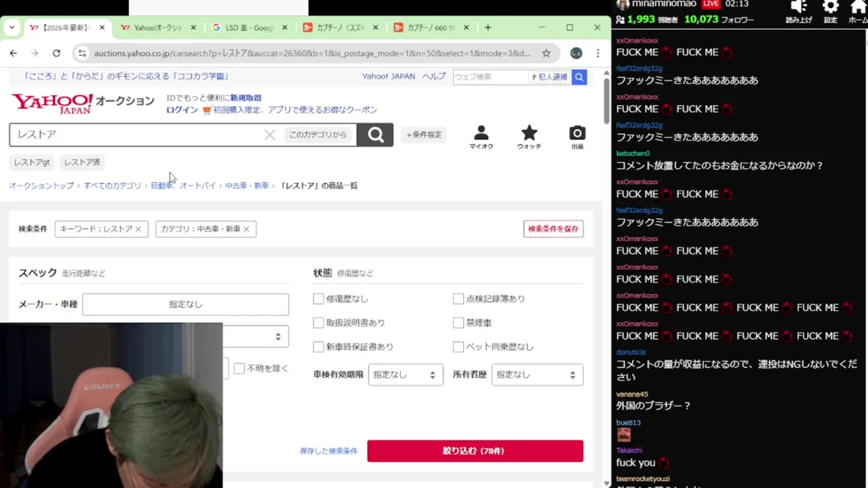Click the Yahoo! JAPAN オークション logo
This screenshot has width=868, height=488.
(83, 103)
